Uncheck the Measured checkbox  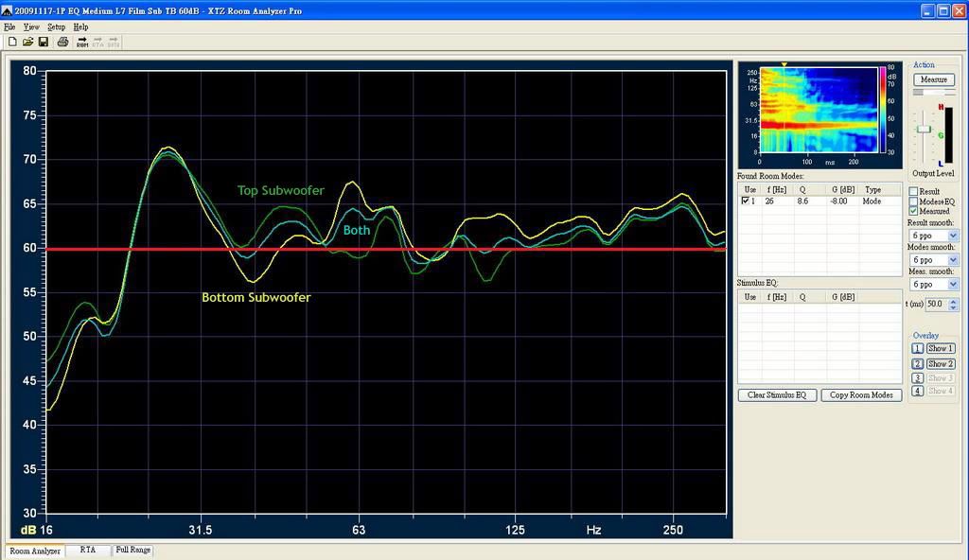(913, 211)
